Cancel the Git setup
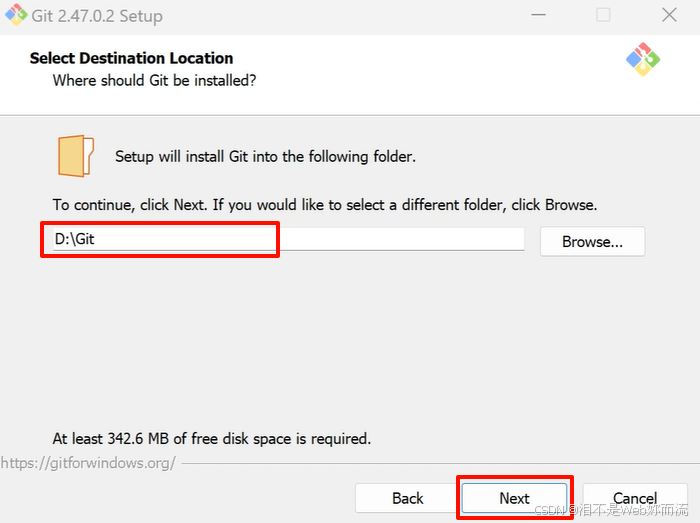Viewport: 700px width, 523px height. click(x=635, y=498)
